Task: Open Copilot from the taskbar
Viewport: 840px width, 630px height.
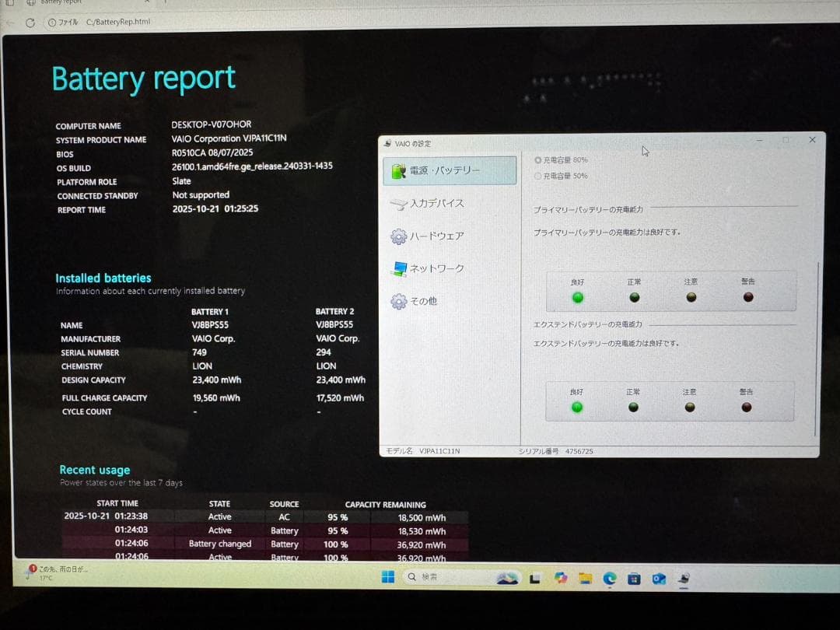Action: tap(560, 578)
